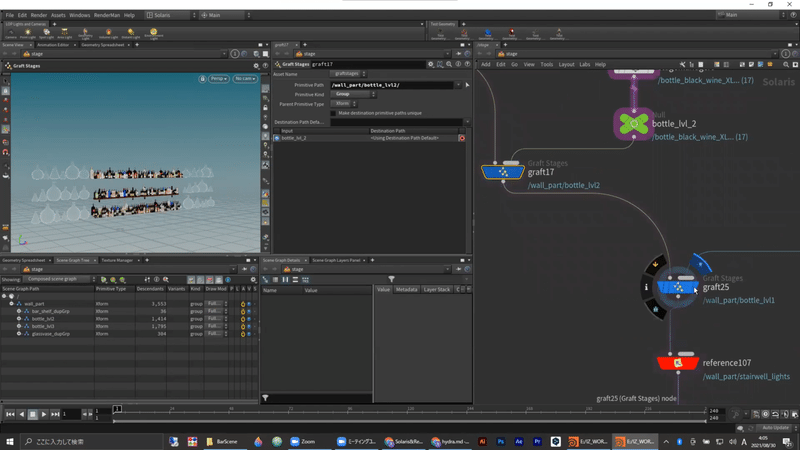Click the Primitive Path input field
The width and height of the screenshot is (800, 450).
391,85
